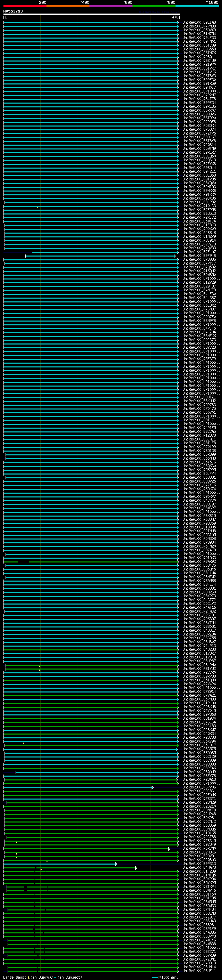Click label UniRef100_A3UEJ1

point(199,971)
